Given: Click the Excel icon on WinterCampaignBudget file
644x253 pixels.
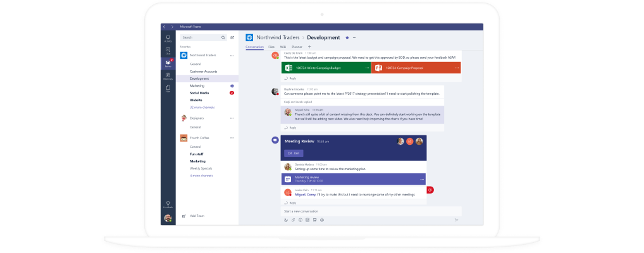Looking at the screenshot, I should coord(288,68).
